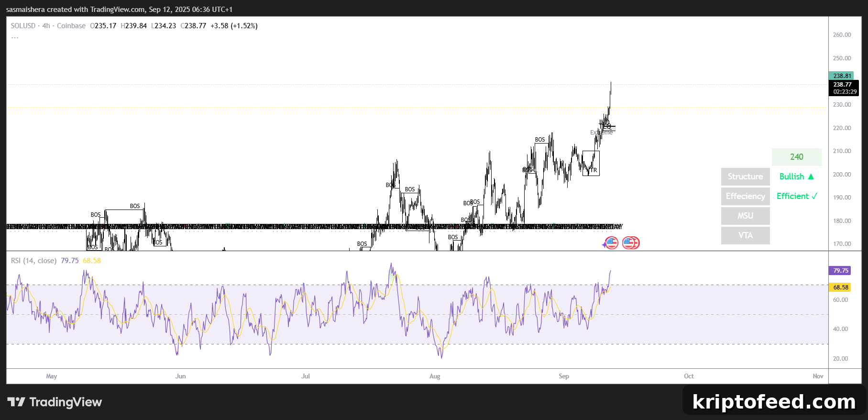Click the US flag economic event with sparkle
The image size is (868, 420).
click(611, 243)
